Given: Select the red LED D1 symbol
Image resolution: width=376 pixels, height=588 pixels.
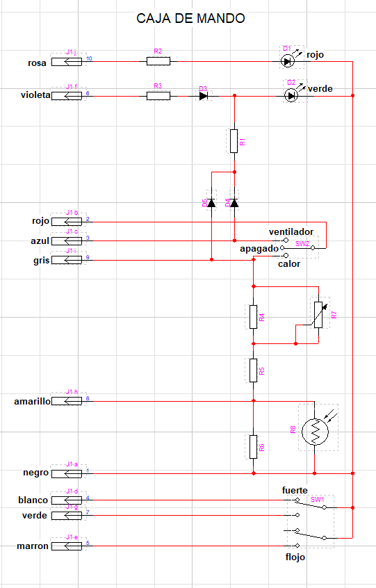Looking at the screenshot, I should click(x=288, y=61).
